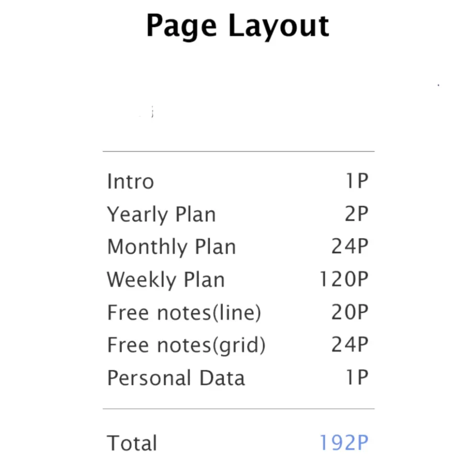The height and width of the screenshot is (476, 476).
Task: Select the Free notes(grid) label
Action: [x=186, y=345]
